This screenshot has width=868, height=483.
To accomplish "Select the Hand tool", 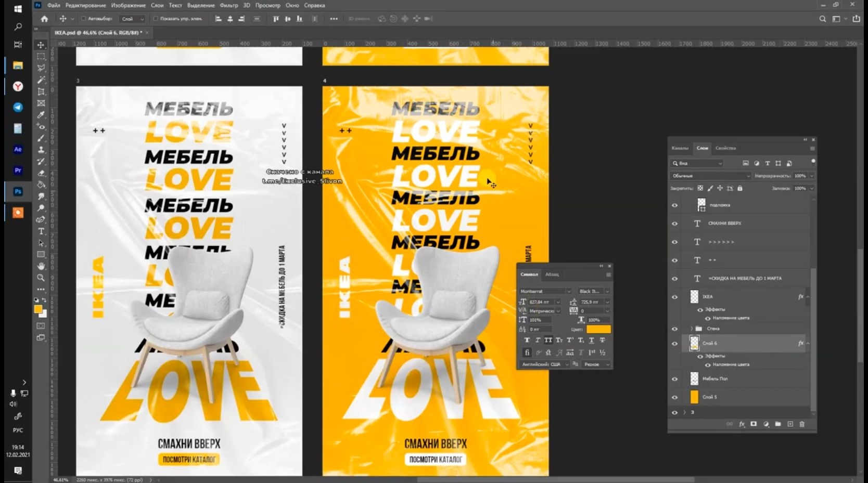I will (41, 266).
